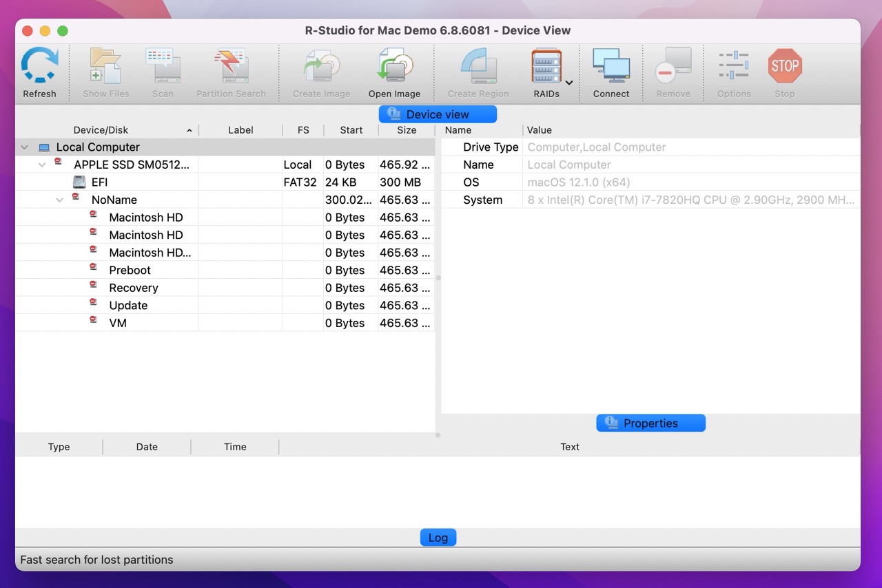Viewport: 882px width, 588px height.
Task: Click the Text column header in log
Action: click(x=570, y=447)
